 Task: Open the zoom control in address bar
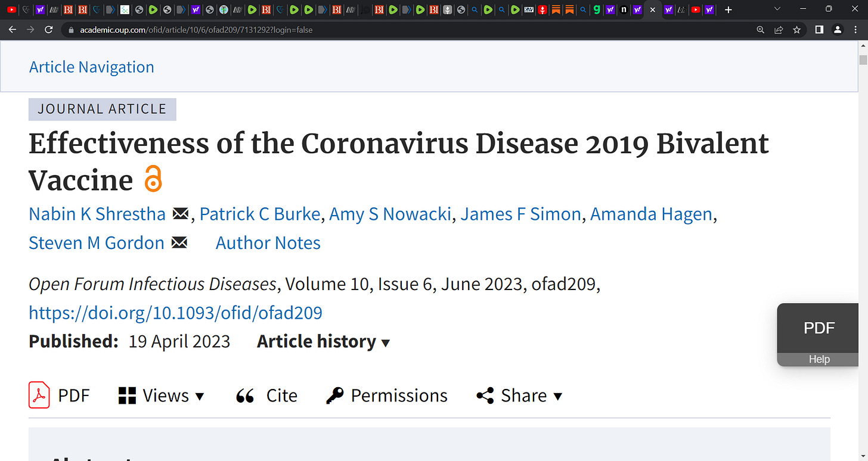[760, 30]
